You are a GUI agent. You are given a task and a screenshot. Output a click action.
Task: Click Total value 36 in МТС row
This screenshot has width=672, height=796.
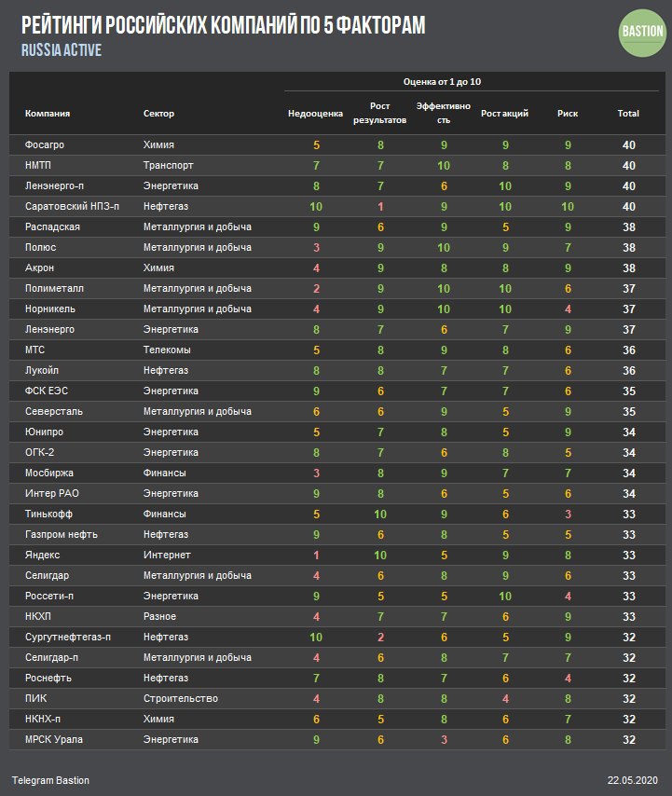click(x=629, y=350)
